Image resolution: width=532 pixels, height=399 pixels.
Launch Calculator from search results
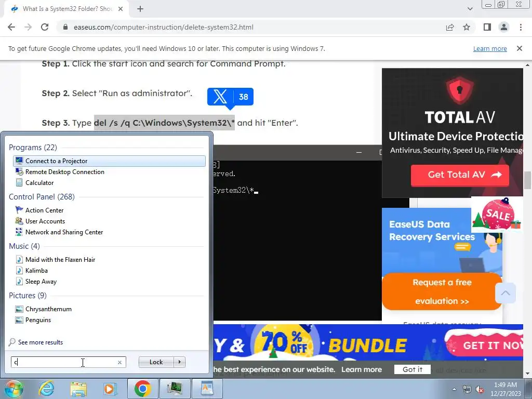(35, 182)
